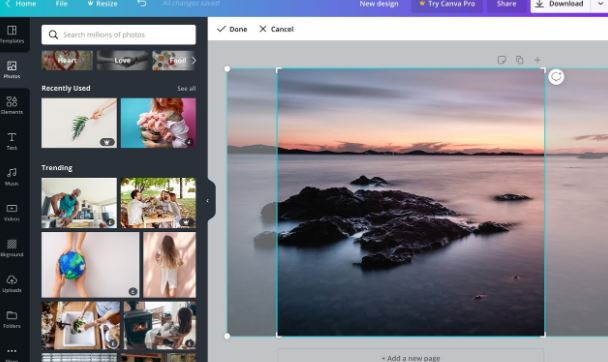Open the Resize menu
Viewport: 608px width, 362px height.
point(103,4)
